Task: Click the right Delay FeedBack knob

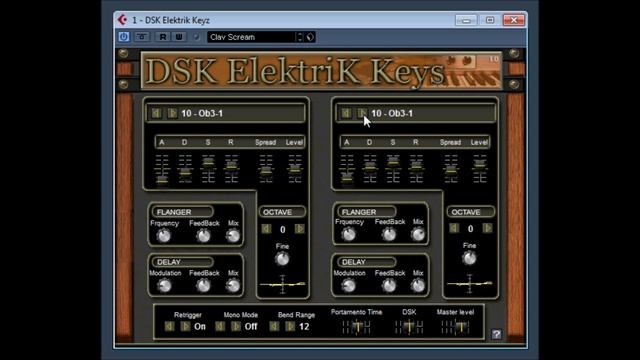Action: (x=389, y=285)
